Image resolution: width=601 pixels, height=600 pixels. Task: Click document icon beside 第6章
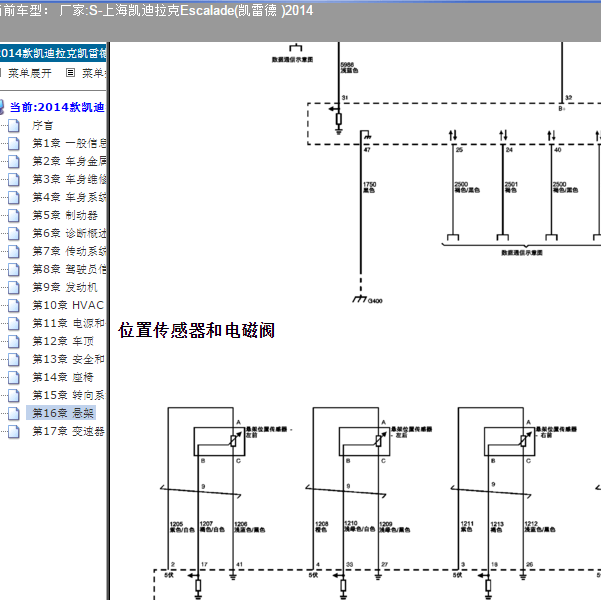[14, 234]
